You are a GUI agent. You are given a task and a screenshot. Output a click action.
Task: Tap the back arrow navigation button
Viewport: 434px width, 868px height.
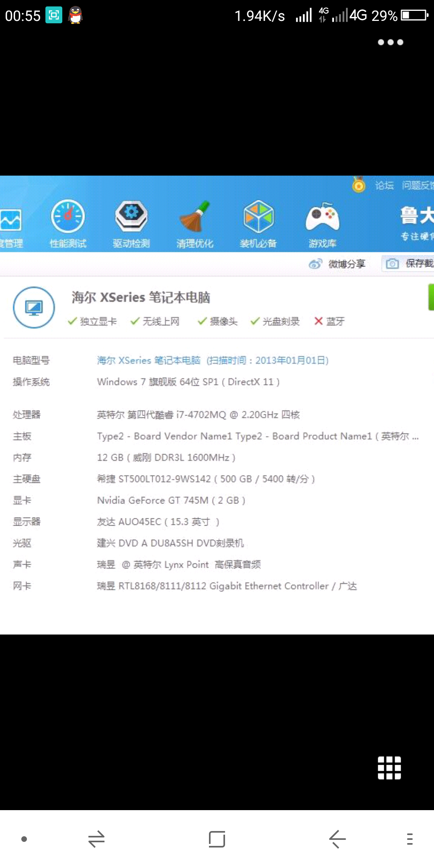tap(338, 839)
